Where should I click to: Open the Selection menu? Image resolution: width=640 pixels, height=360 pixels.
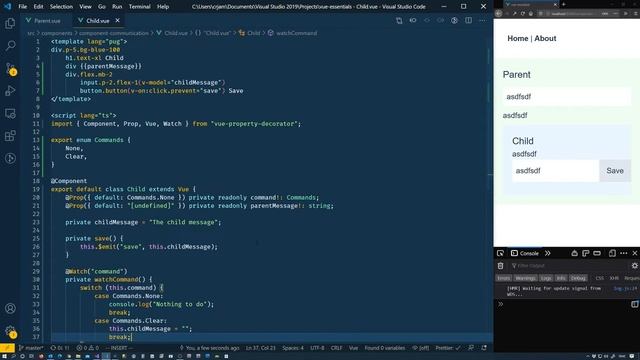(61, 7)
